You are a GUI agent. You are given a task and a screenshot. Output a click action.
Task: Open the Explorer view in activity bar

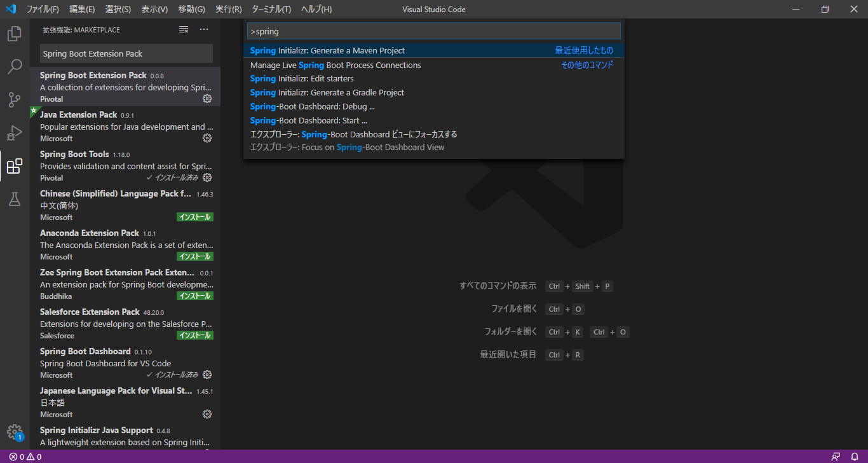pyautogui.click(x=15, y=34)
